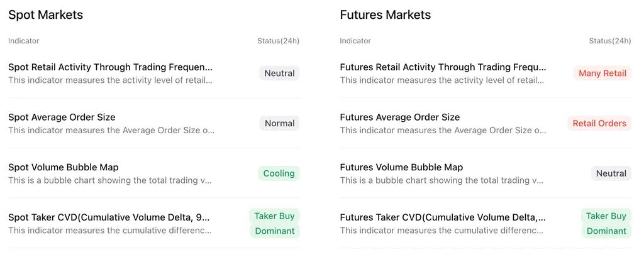Click Status(24h) column header under Spot Markets
The height and width of the screenshot is (257, 644).
(279, 41)
